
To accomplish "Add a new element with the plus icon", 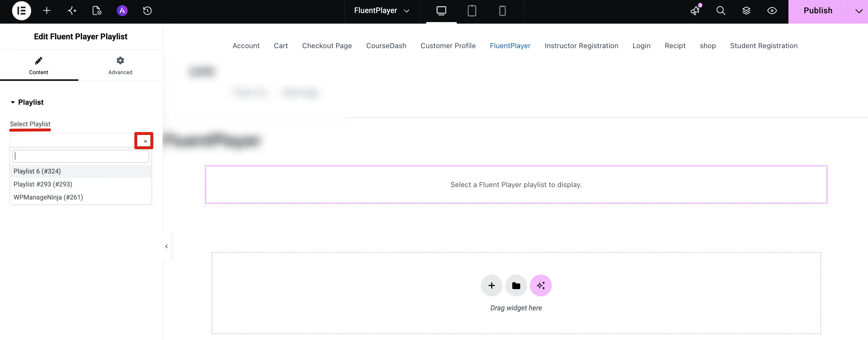I will click(x=47, y=11).
